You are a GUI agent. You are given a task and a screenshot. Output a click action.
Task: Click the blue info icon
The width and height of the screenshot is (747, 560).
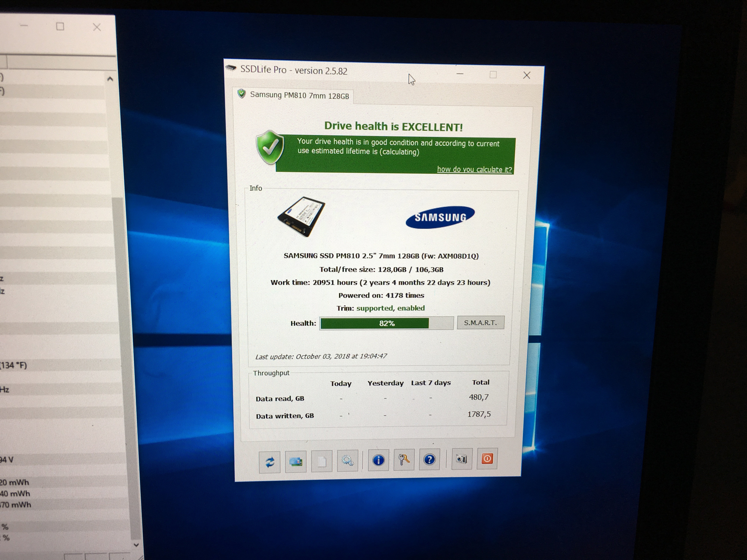(x=378, y=460)
